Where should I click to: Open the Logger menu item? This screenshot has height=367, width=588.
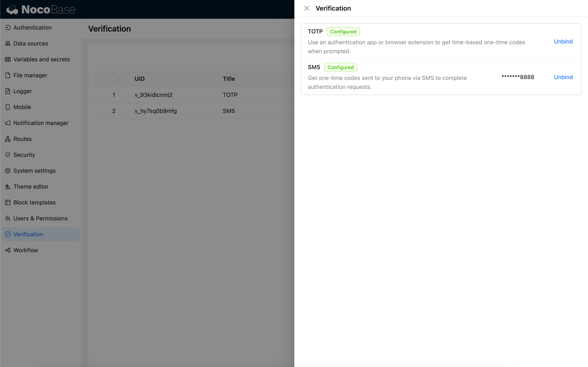tap(23, 91)
